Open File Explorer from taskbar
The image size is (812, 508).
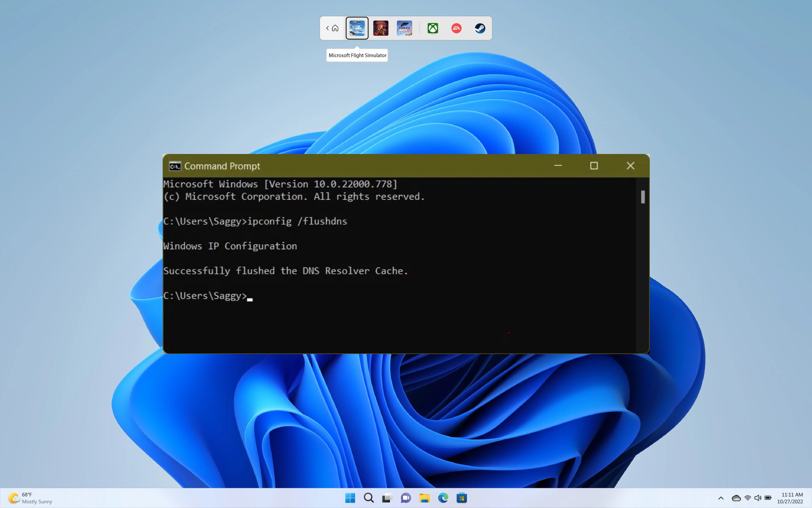[x=424, y=498]
